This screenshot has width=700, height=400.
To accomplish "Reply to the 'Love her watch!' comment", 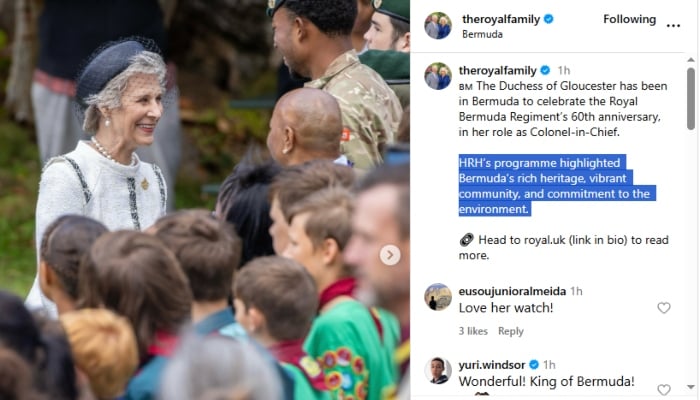I will click(x=511, y=331).
